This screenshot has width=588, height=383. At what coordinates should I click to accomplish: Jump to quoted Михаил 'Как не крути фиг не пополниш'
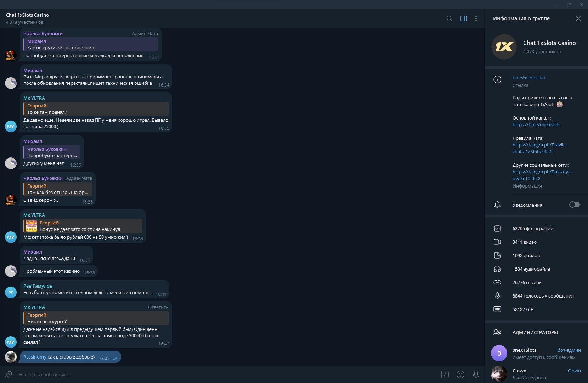click(91, 44)
